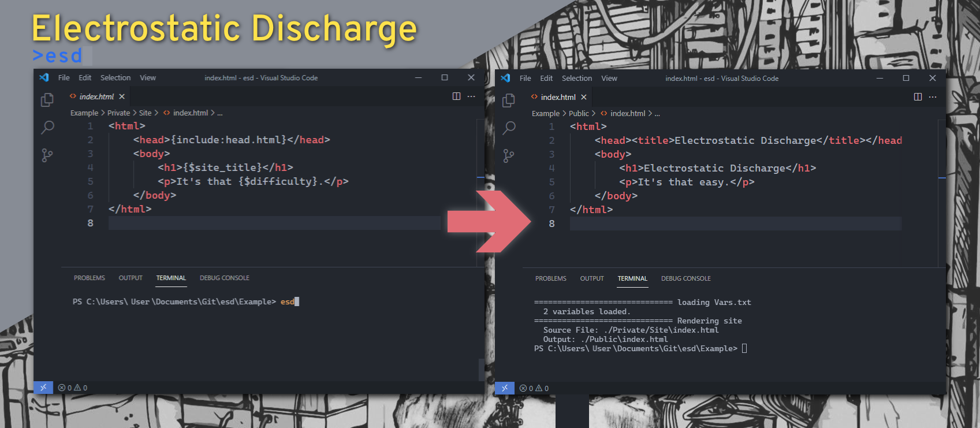The image size is (980, 428).
Task: Select index.html tab in right window
Action: tap(558, 97)
